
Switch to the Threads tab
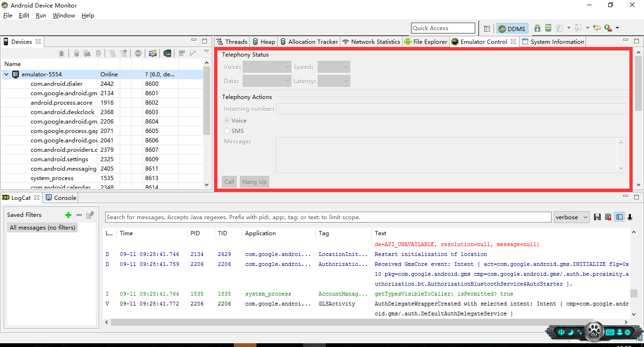tap(232, 41)
